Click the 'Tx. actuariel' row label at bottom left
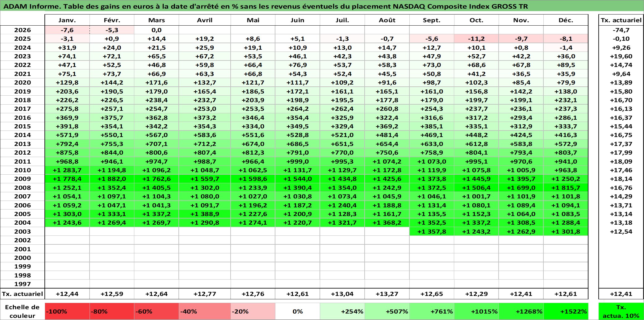 coord(23,294)
